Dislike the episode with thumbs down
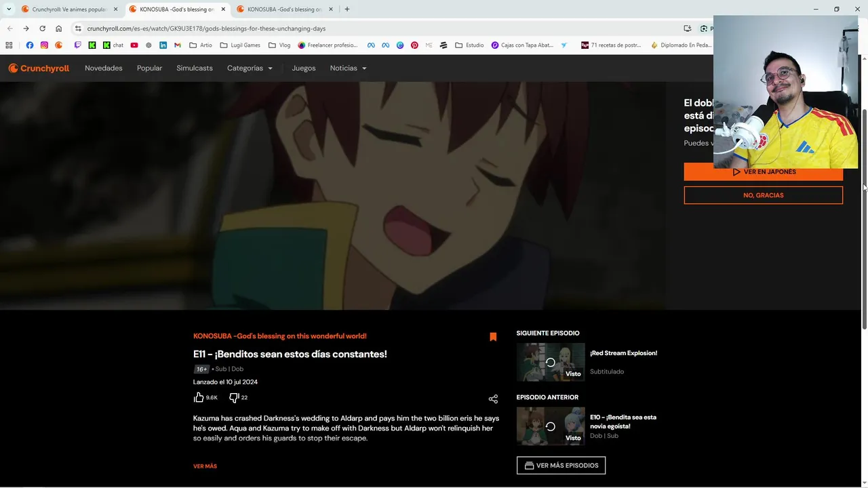Image resolution: width=868 pixels, height=488 pixels. point(234,397)
